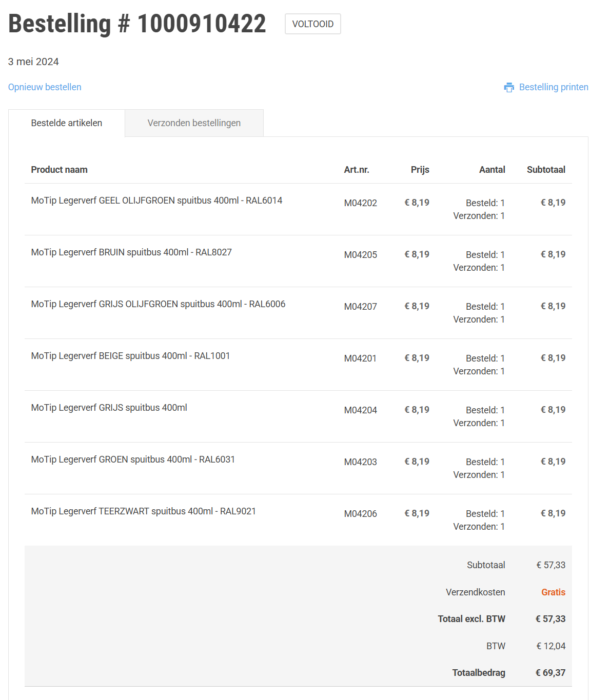The width and height of the screenshot is (590, 700).
Task: Click the Prijs value in the M04207 row
Action: [x=417, y=306]
